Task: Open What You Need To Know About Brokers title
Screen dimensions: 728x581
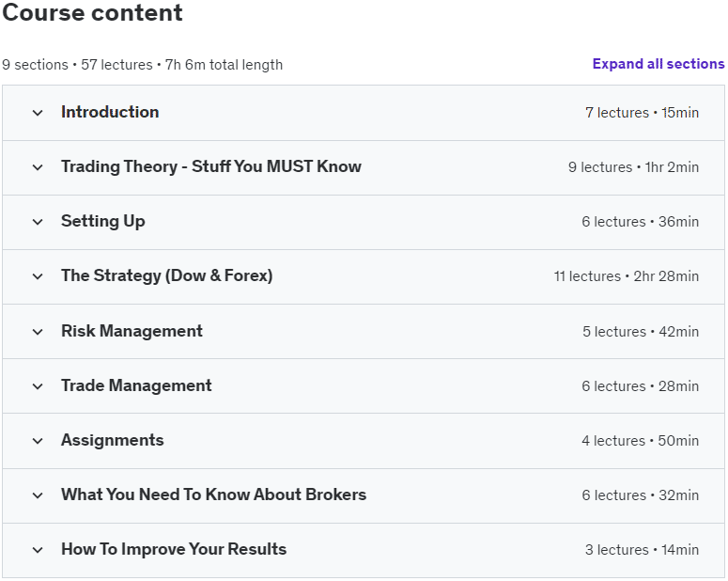Action: [x=213, y=495]
